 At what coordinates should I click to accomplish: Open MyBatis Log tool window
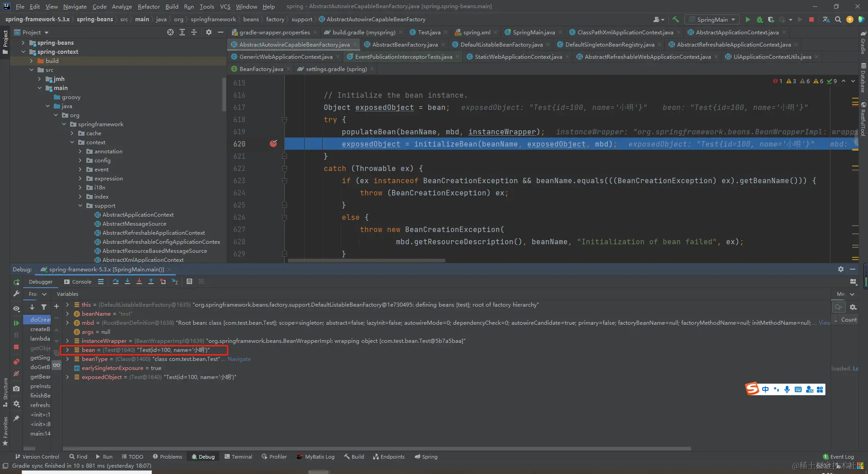coord(316,457)
